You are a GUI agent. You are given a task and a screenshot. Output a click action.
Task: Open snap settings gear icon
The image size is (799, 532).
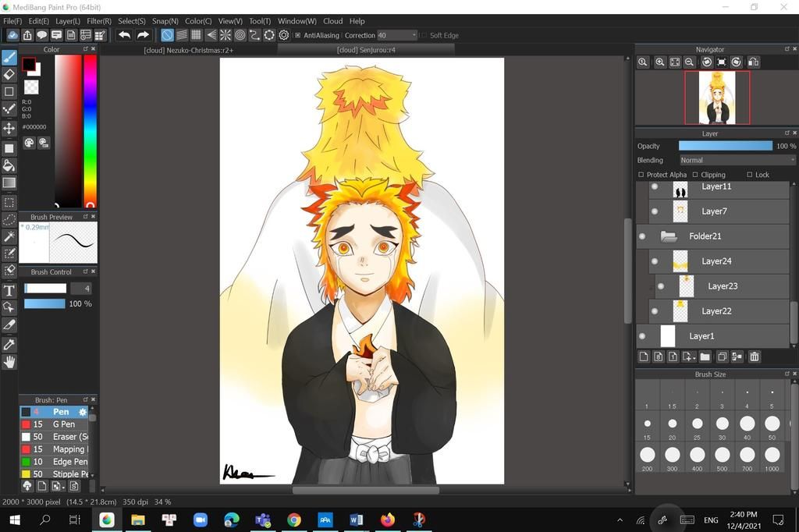pos(284,35)
